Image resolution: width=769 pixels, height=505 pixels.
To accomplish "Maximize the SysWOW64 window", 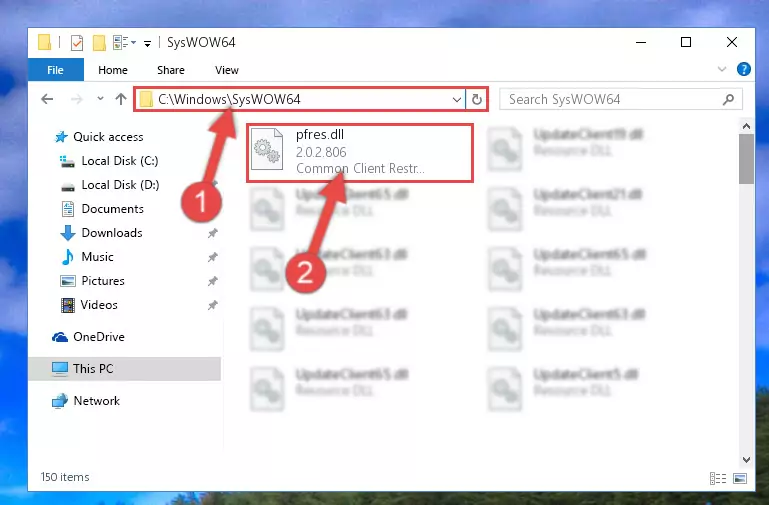I will pyautogui.click(x=686, y=43).
